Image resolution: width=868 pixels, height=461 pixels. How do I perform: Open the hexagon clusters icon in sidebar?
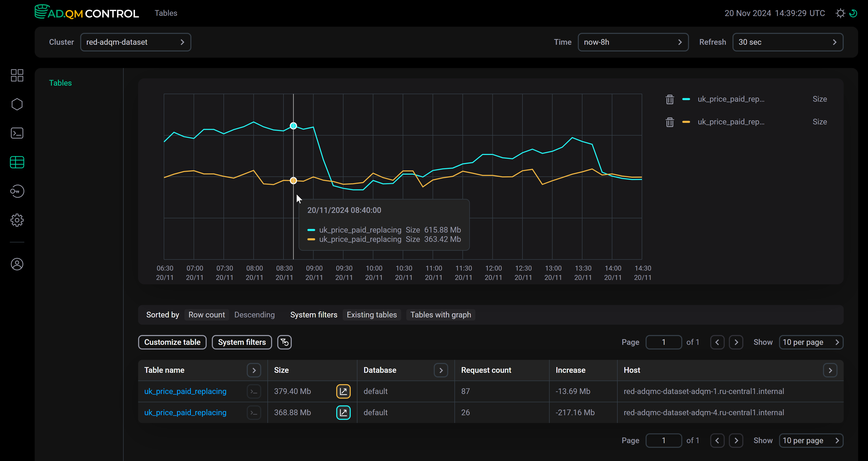[x=17, y=105]
